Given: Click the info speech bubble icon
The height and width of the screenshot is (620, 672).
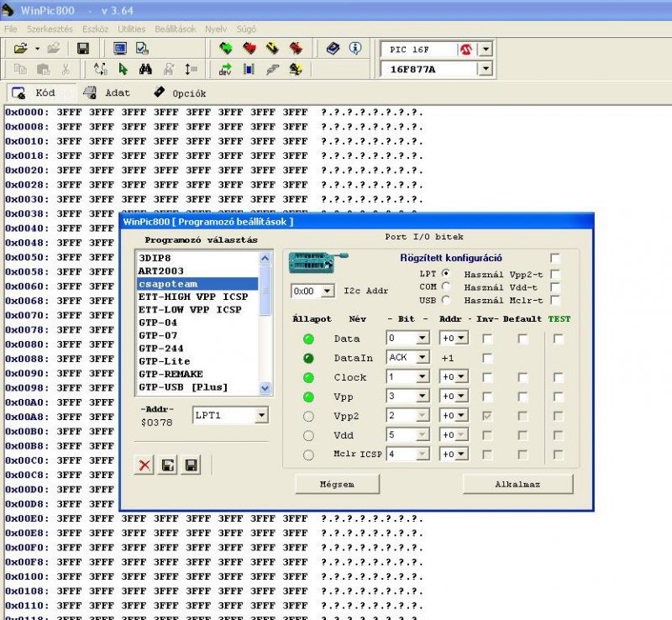Looking at the screenshot, I should click(355, 48).
